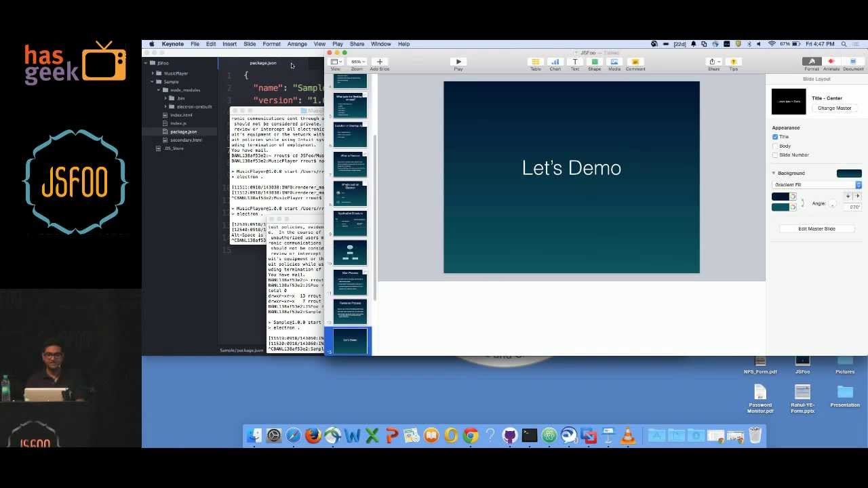The height and width of the screenshot is (488, 868).
Task: Click the second gradient color swatch
Action: coord(781,207)
